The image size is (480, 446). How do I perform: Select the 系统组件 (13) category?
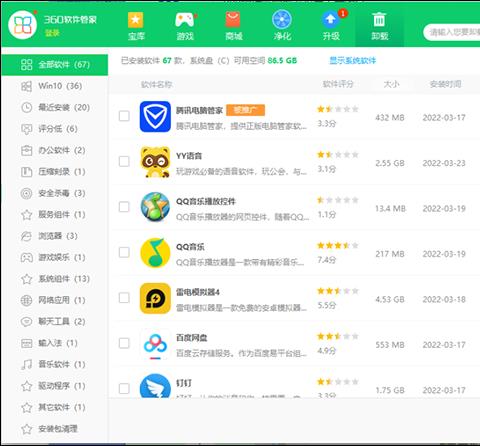coord(55,279)
